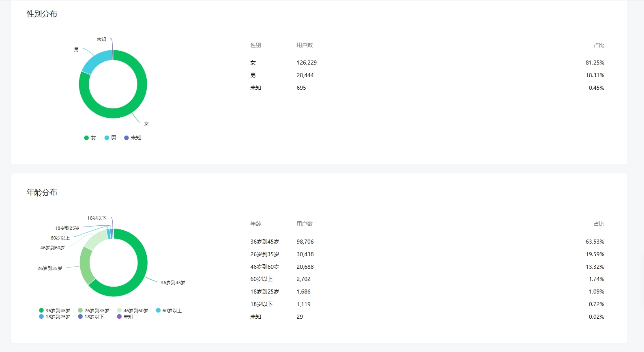Click the 98,706 user count cell
The width and height of the screenshot is (644, 352).
click(x=305, y=242)
